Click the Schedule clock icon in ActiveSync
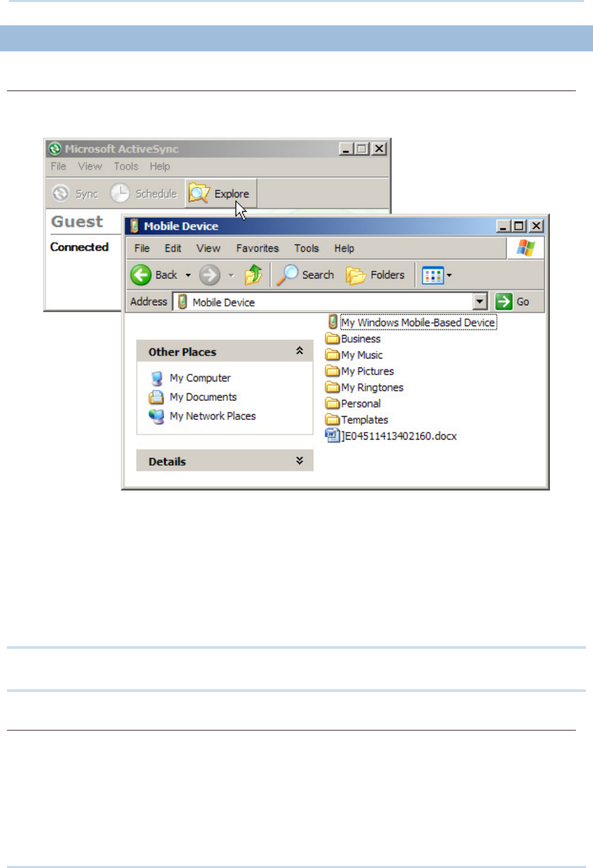This screenshot has height=868, width=593. [120, 193]
